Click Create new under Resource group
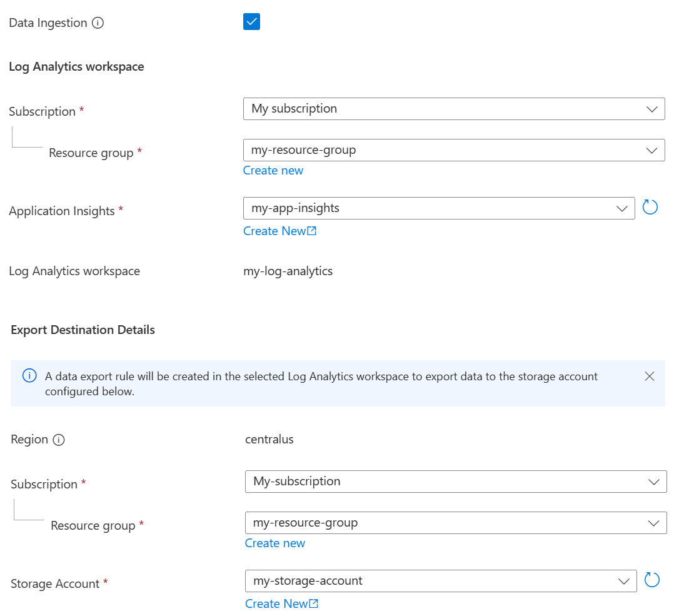 (x=273, y=170)
